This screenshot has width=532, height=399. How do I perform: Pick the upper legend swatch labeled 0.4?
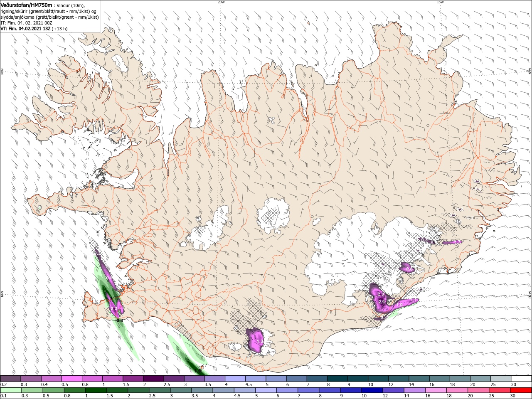tap(51, 379)
